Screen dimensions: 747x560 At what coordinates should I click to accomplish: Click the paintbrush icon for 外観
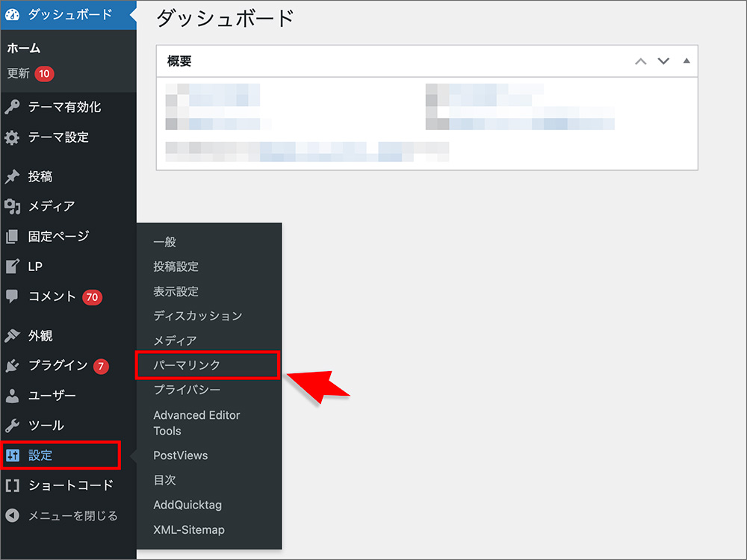tap(13, 336)
